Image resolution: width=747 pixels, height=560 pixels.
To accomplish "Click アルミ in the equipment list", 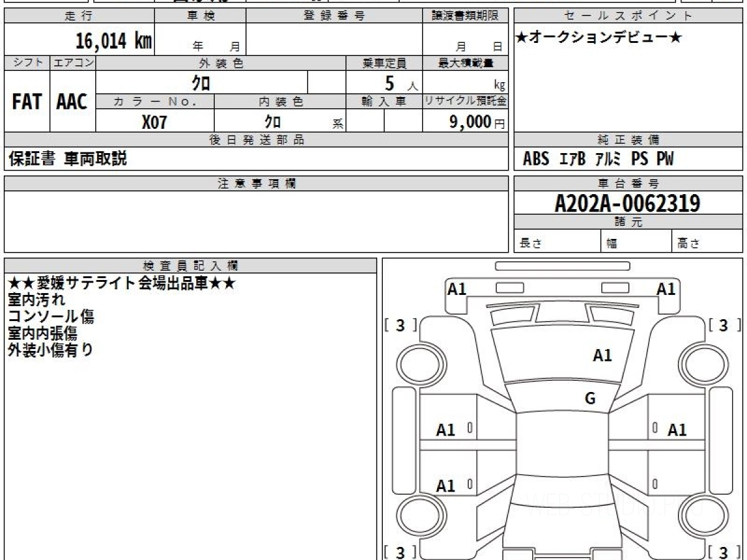I will pos(608,159).
